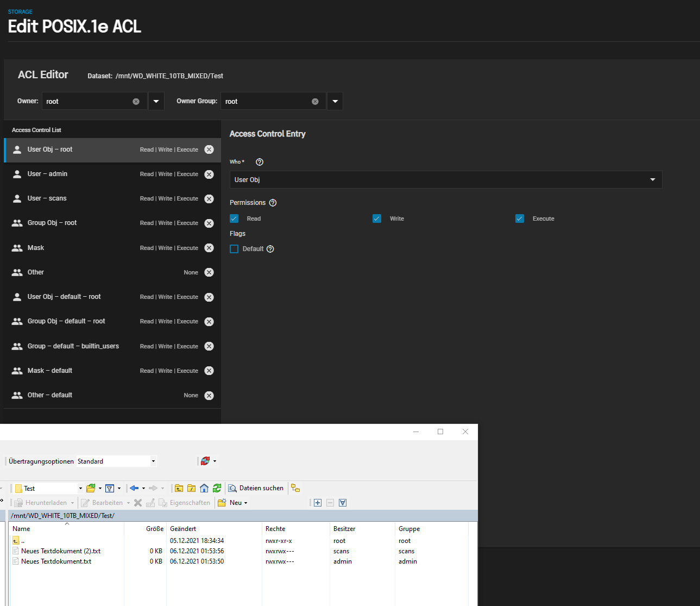Sort WinSCP files by Gruppe column
The width and height of the screenshot is (700, 606).
tap(431, 528)
